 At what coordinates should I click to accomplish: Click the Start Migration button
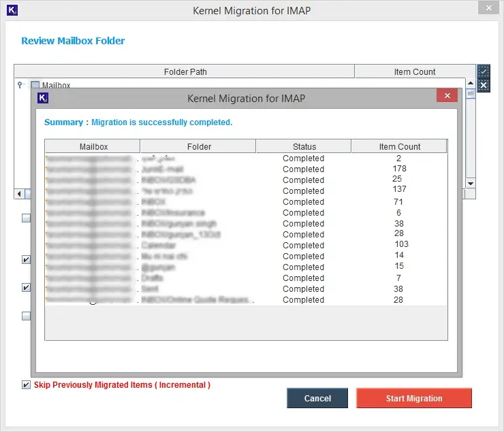click(414, 398)
